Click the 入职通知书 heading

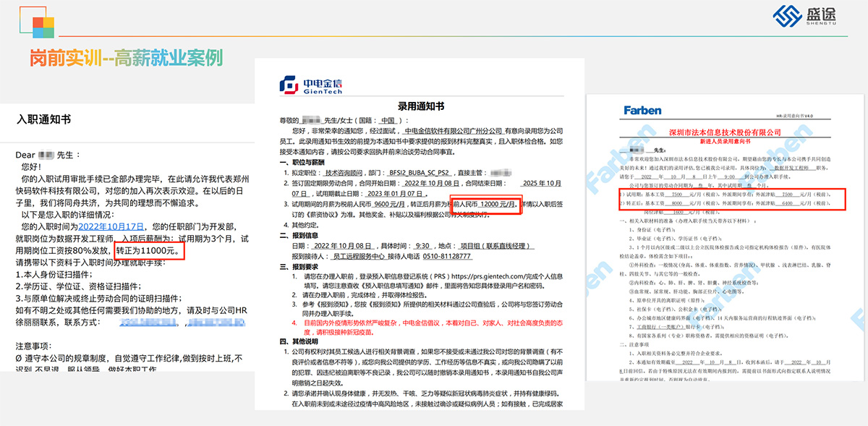44,119
